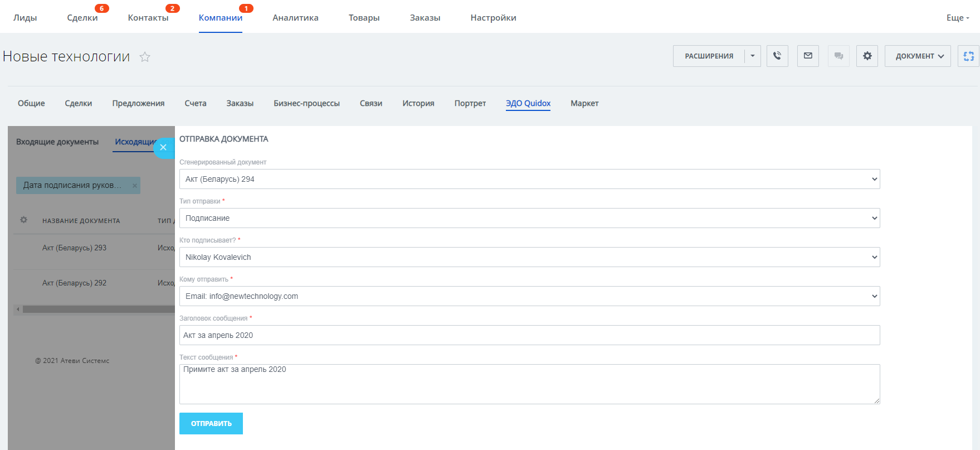Switch to the История tab
The width and height of the screenshot is (980, 450).
point(418,103)
